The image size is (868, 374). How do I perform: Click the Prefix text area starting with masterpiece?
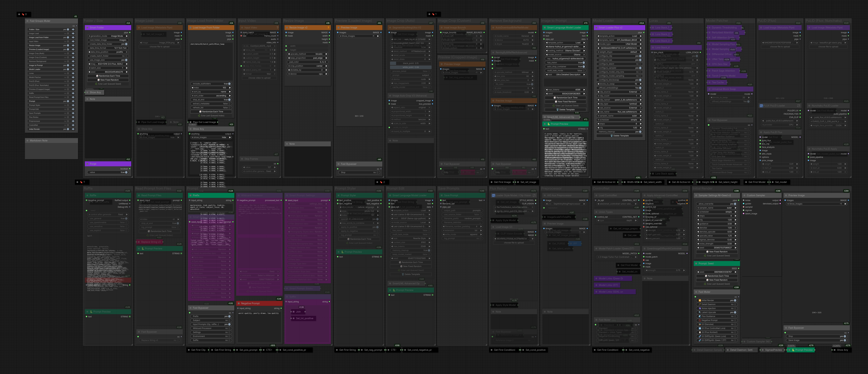pos(211,207)
